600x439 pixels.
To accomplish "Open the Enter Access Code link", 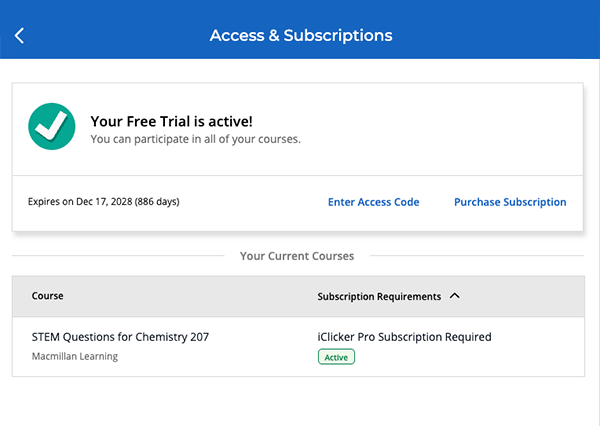I will (373, 202).
